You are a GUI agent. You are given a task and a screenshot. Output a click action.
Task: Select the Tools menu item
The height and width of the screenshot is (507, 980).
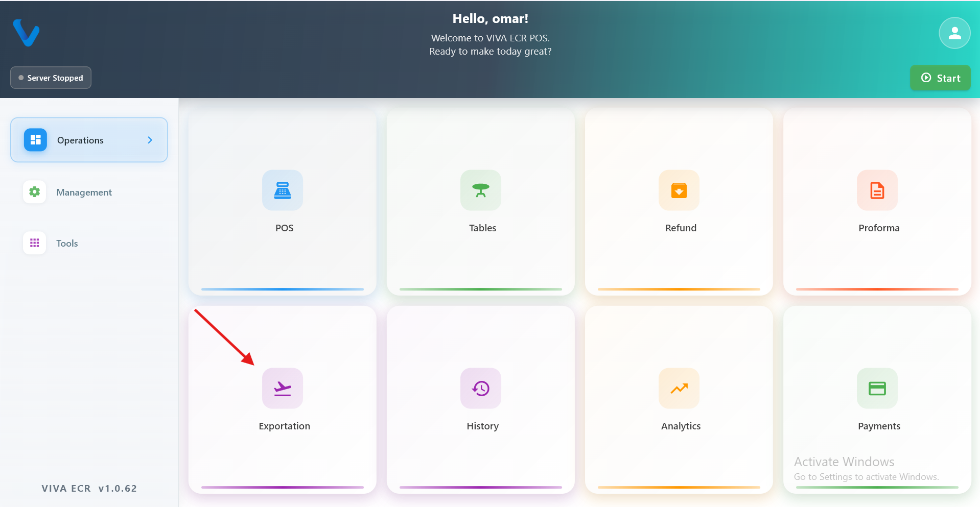[89, 243]
